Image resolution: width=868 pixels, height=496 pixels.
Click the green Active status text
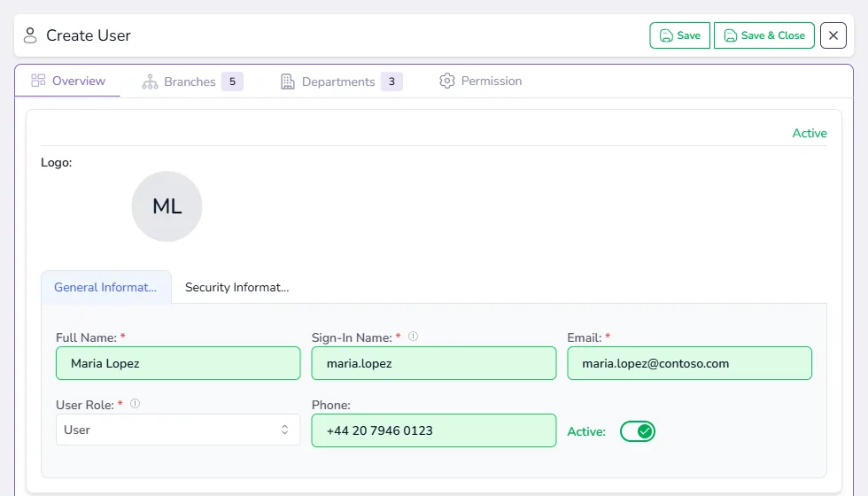810,133
